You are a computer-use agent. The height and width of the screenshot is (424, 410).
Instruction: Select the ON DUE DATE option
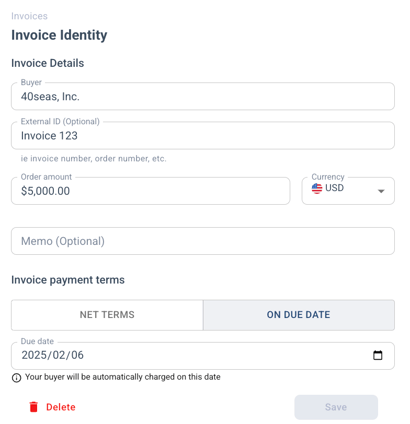299,315
